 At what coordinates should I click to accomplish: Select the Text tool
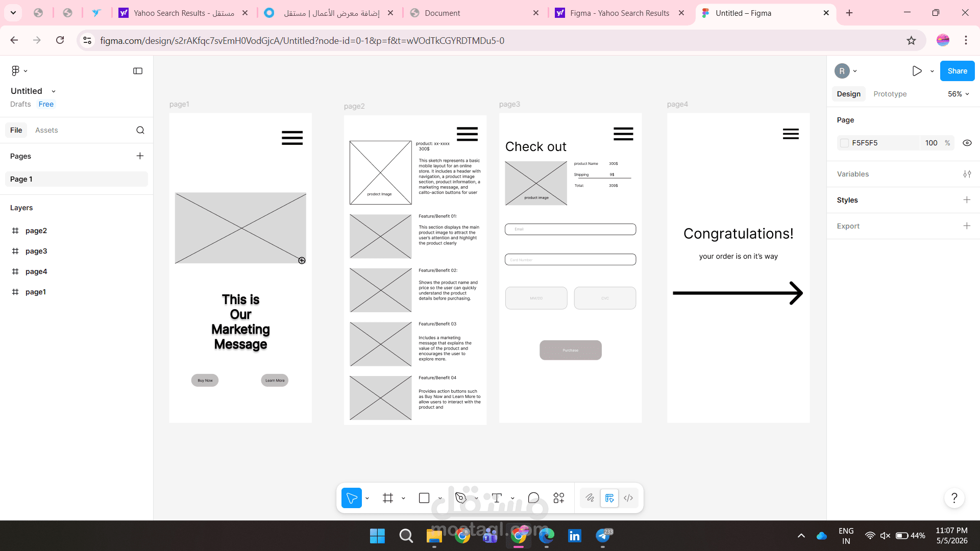click(497, 498)
